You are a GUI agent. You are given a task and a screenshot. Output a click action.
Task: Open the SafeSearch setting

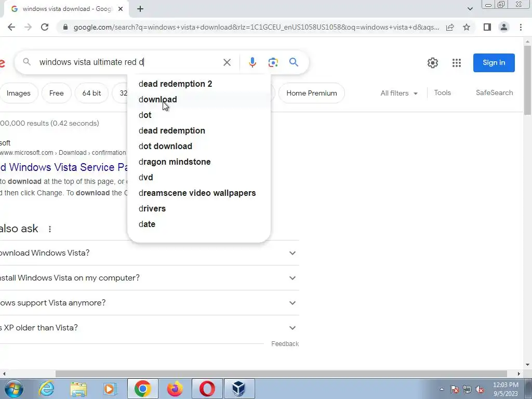tap(495, 92)
